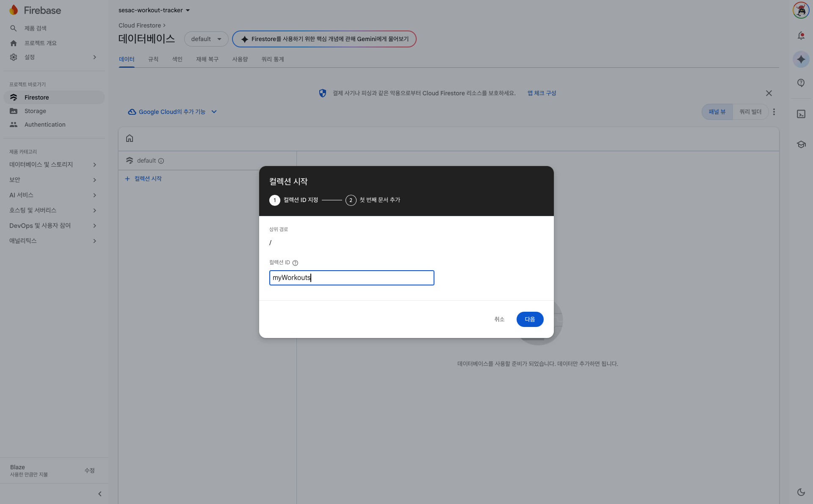Expand the 설정 submenu arrow
This screenshot has height=504, width=813.
94,57
